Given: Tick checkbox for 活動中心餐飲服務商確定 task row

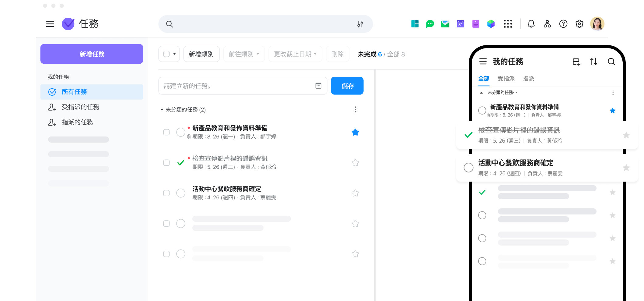Looking at the screenshot, I should 166,193.
